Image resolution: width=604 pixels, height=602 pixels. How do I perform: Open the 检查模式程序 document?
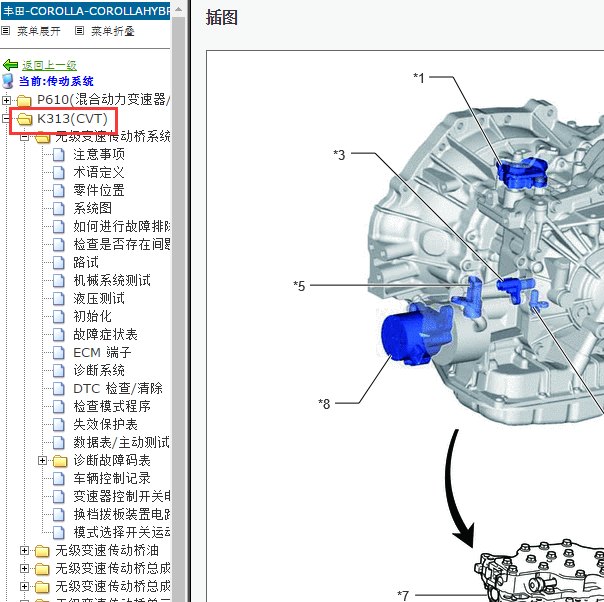112,406
